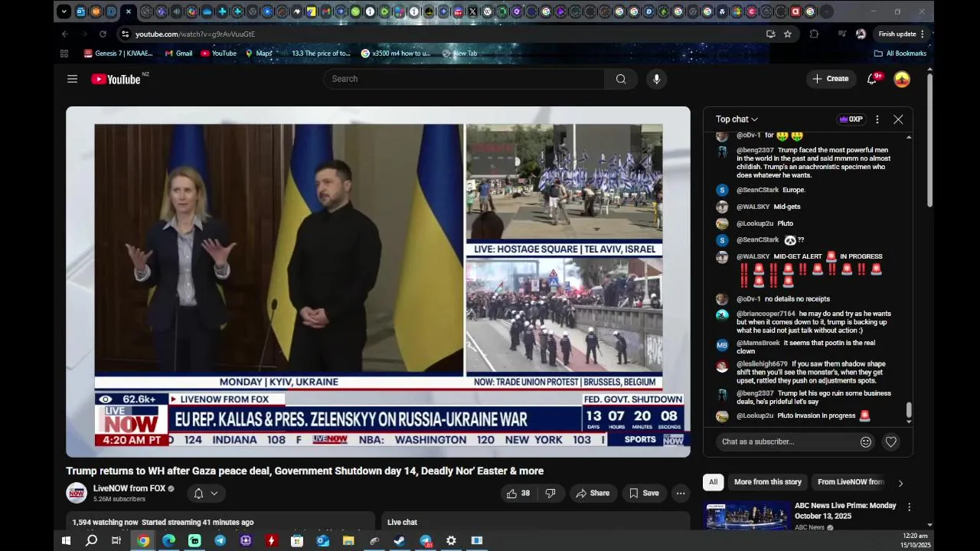Open emoji picker in chat input
The image size is (980, 551).
pyautogui.click(x=866, y=442)
